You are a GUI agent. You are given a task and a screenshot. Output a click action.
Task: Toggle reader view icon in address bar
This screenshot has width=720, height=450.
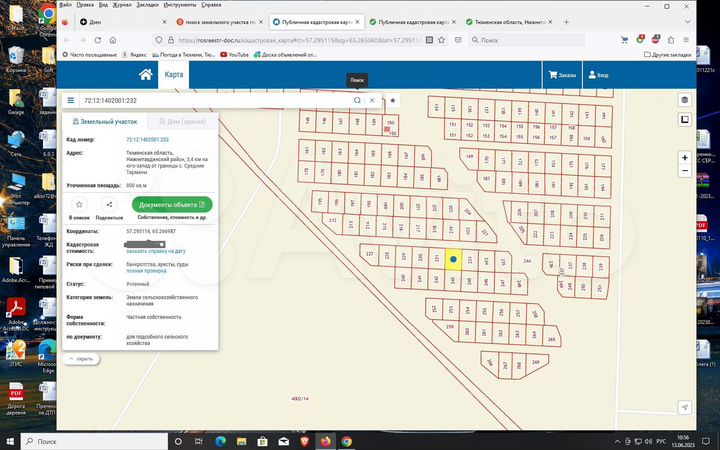[x=429, y=40]
